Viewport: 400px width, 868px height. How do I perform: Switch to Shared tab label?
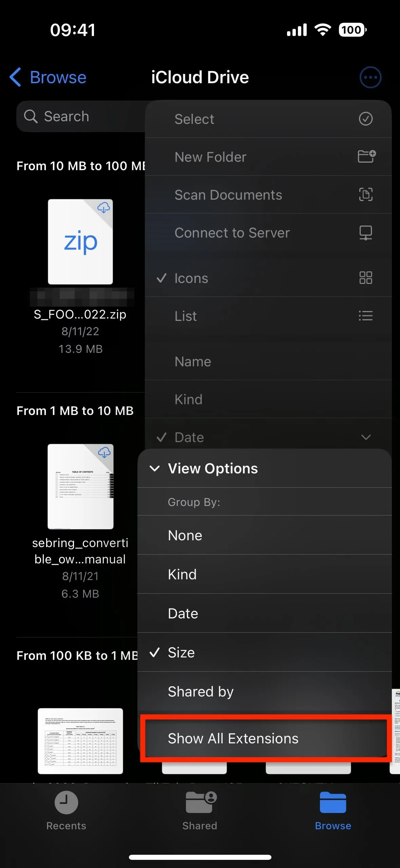pyautogui.click(x=200, y=826)
